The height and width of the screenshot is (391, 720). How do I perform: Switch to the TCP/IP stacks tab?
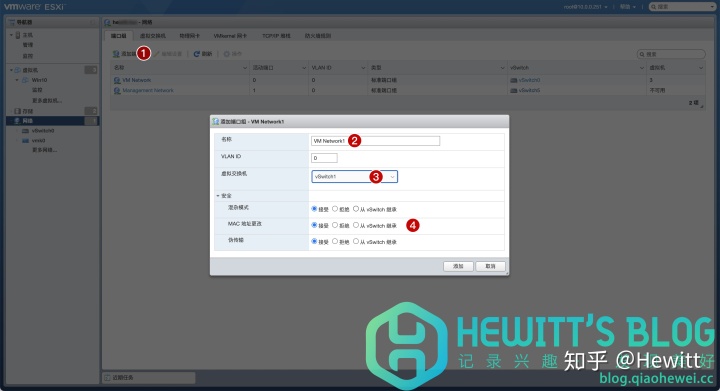point(276,36)
